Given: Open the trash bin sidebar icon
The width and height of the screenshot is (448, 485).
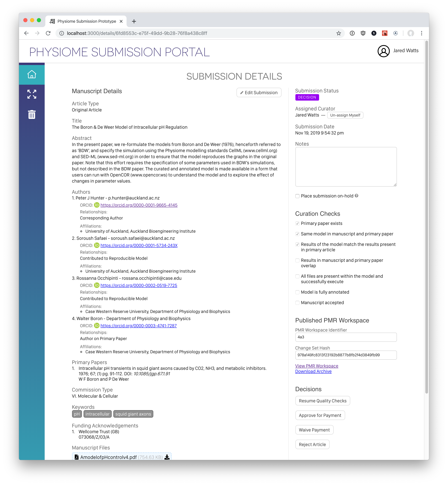Looking at the screenshot, I should [x=32, y=114].
